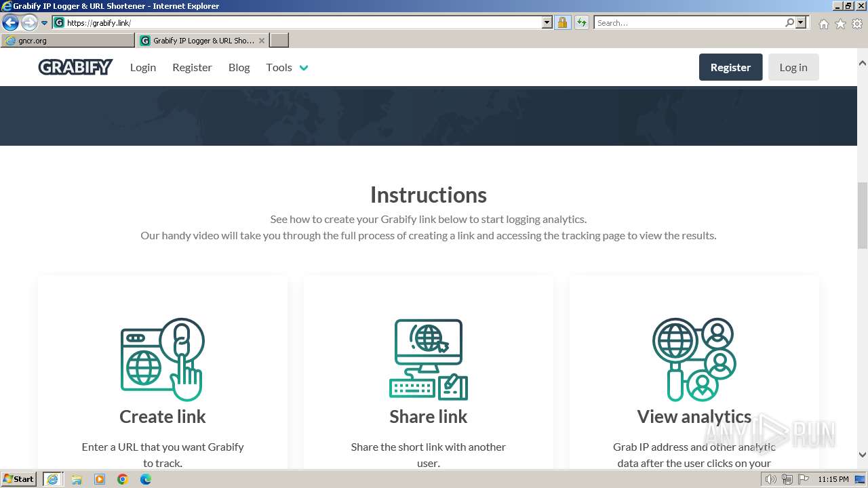Screen dimensions: 868x488
Task: Open Login in the site navigation
Action: 143,67
